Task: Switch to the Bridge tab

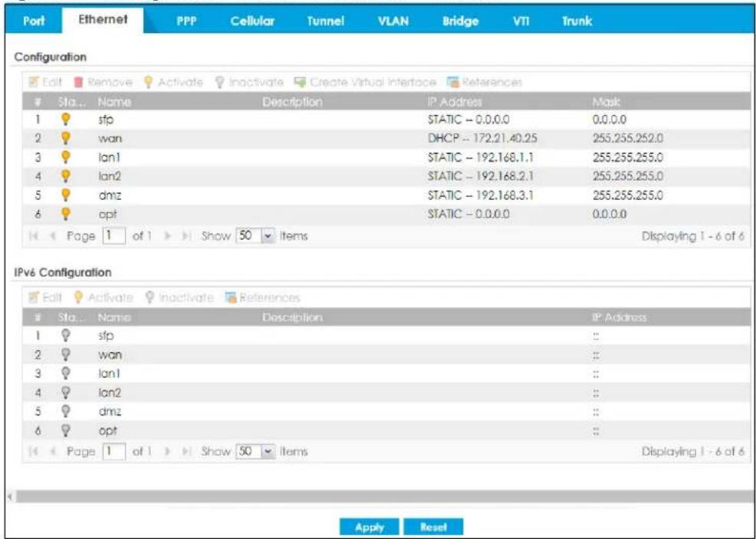Action: [460, 21]
